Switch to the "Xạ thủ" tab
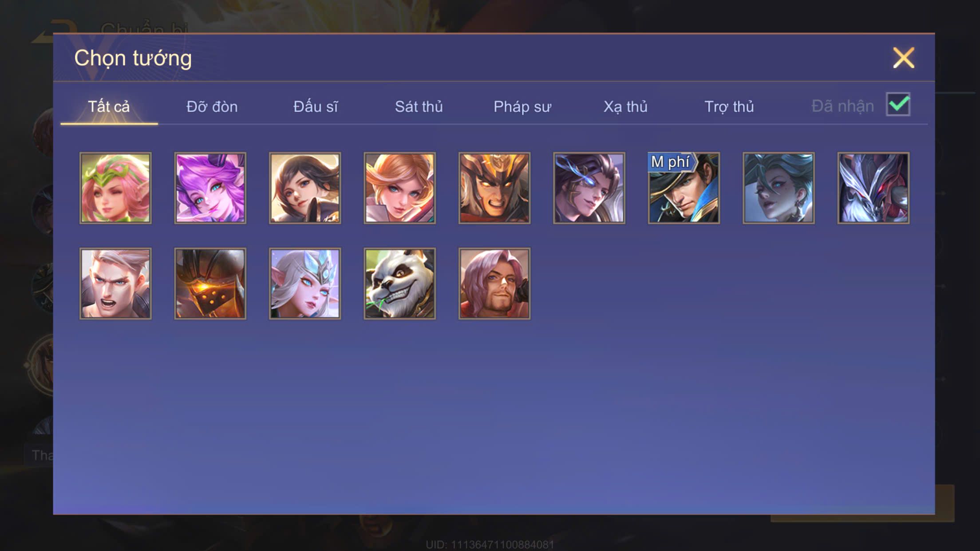The width and height of the screenshot is (980, 551). [x=625, y=107]
